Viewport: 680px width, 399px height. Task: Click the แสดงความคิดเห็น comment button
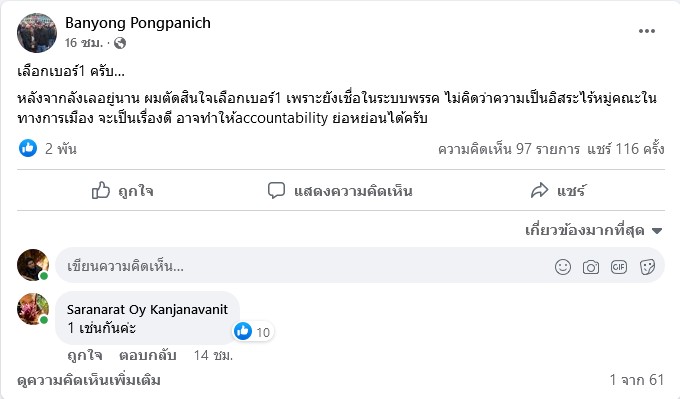click(x=340, y=191)
